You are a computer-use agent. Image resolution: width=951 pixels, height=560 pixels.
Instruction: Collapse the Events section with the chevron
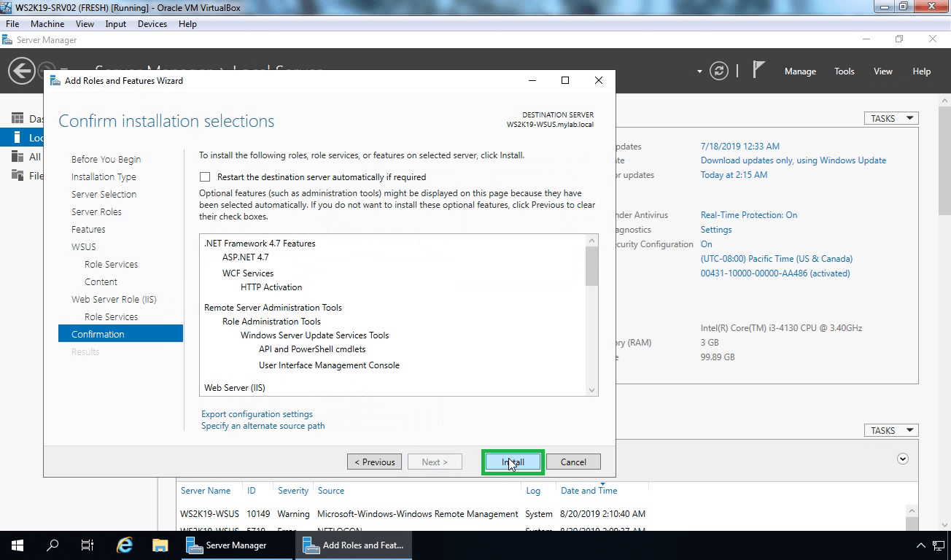903,459
